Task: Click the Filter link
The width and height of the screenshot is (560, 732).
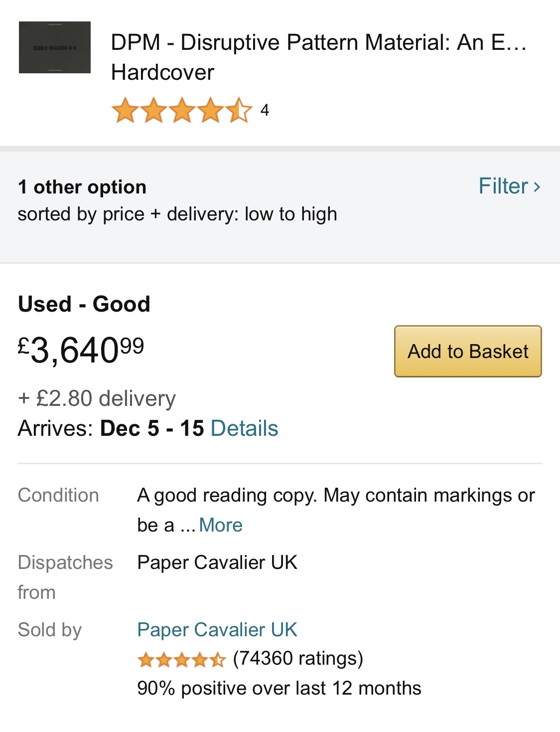Action: 503,186
